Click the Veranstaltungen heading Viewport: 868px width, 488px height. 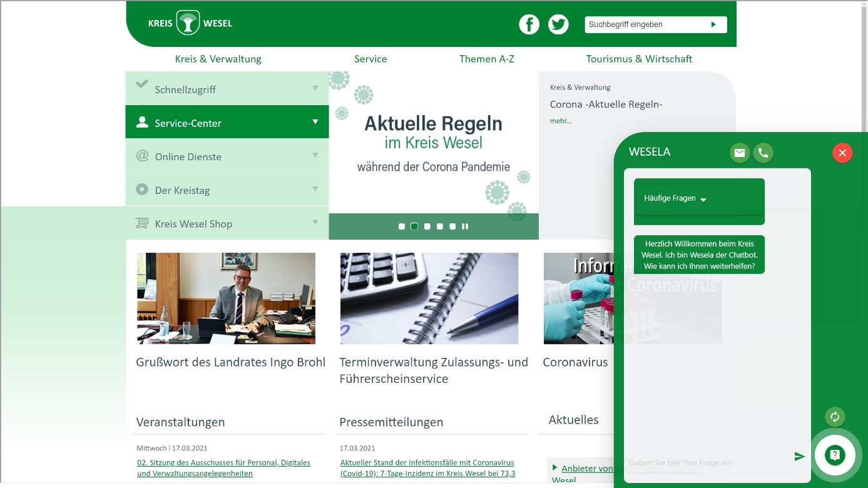180,422
